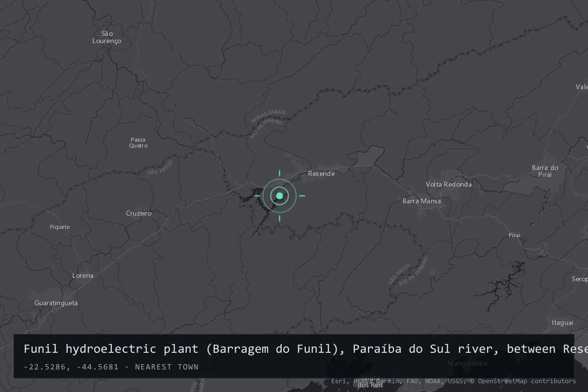Select the Cruzeiro town label
The height and width of the screenshot is (392, 588).
tap(139, 213)
